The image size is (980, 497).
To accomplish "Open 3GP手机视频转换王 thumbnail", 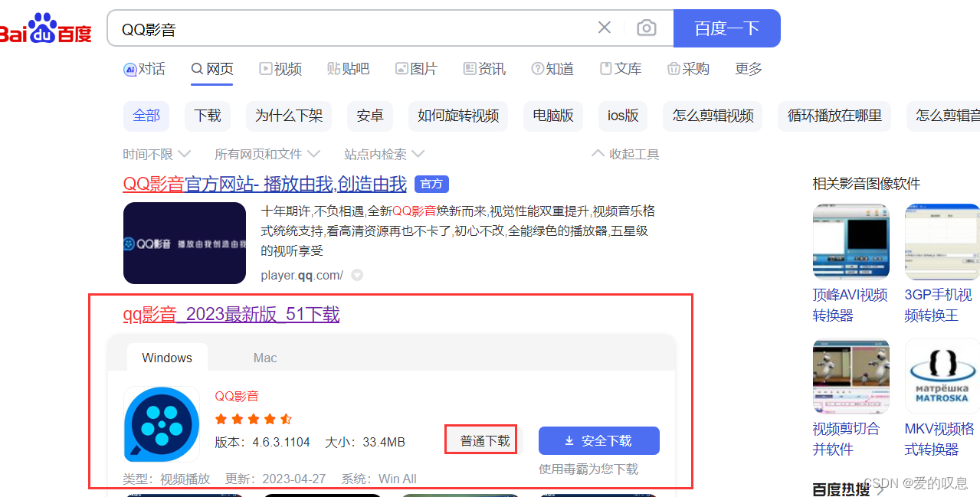I will [942, 242].
